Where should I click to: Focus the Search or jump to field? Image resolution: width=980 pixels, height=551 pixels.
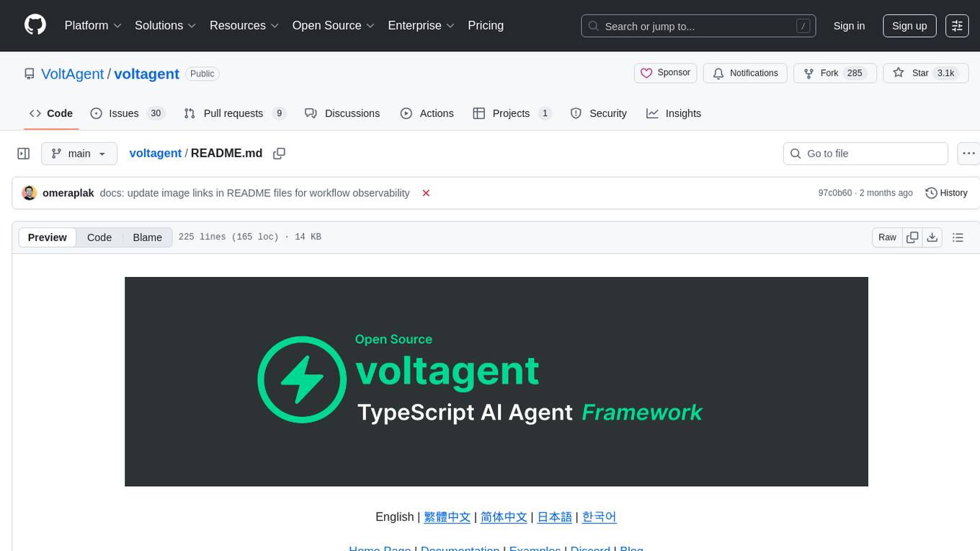point(698,26)
